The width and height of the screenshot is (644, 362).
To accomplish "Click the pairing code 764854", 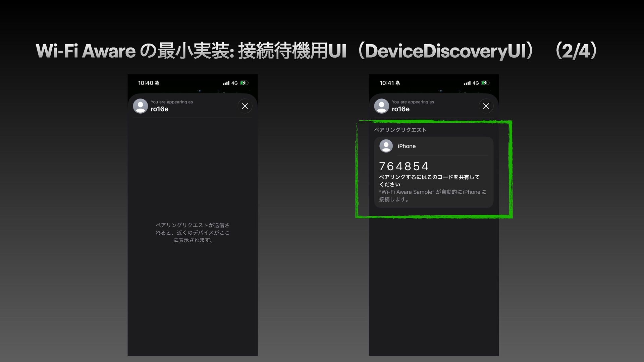I will click(x=404, y=166).
